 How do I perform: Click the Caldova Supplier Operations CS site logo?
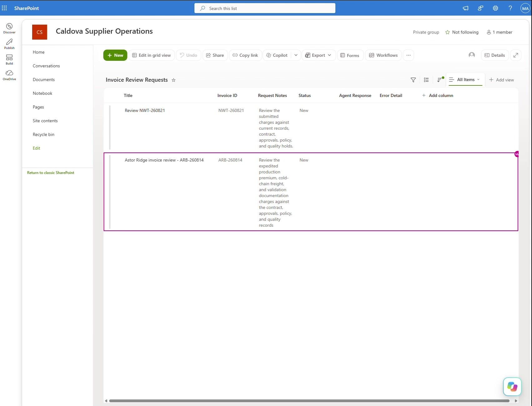click(x=40, y=32)
